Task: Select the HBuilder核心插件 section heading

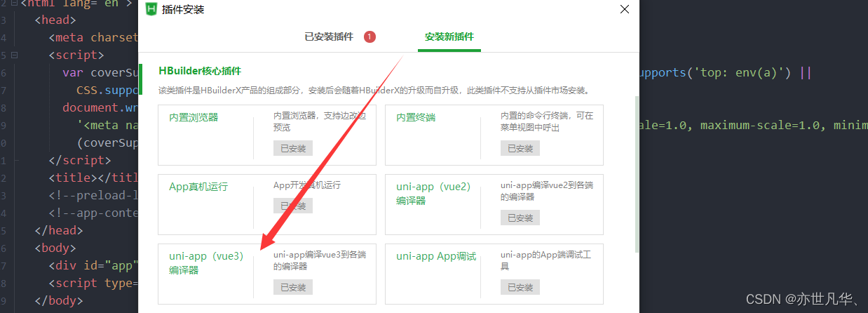Action: [200, 71]
